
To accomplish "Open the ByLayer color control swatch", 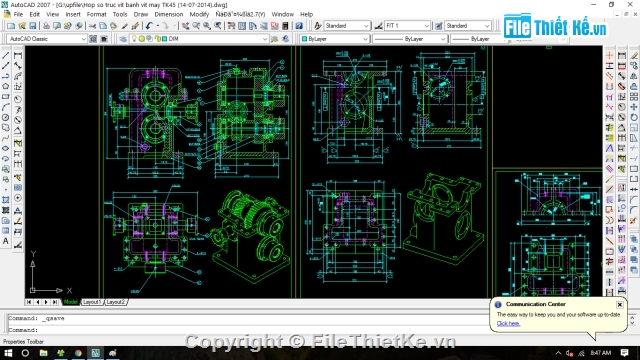I will 335,39.
